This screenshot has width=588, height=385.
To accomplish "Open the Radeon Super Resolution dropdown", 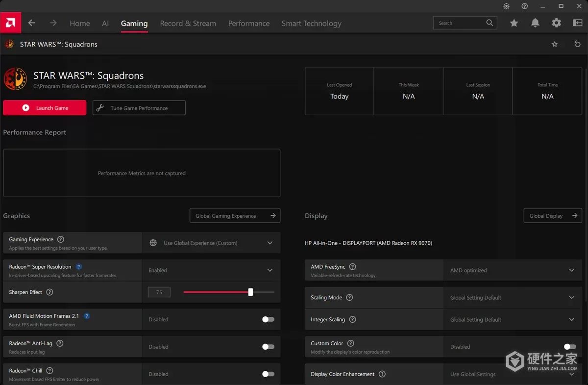I will [211, 270].
